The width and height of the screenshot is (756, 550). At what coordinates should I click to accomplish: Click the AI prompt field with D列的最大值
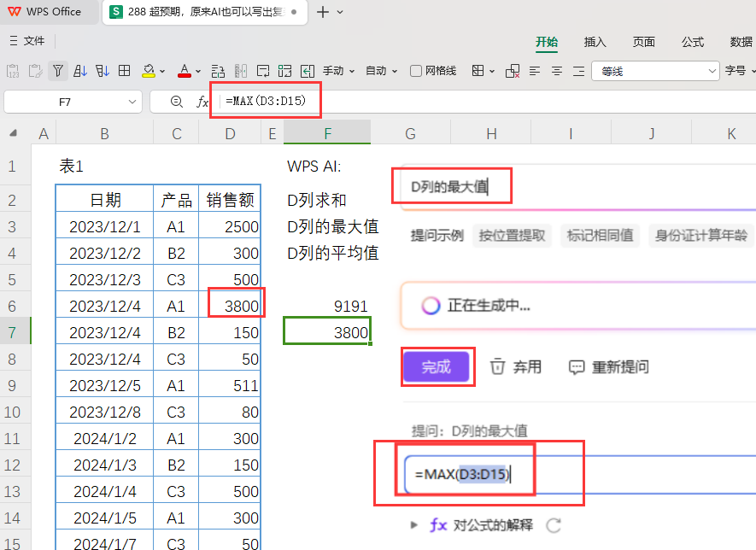pos(577,187)
